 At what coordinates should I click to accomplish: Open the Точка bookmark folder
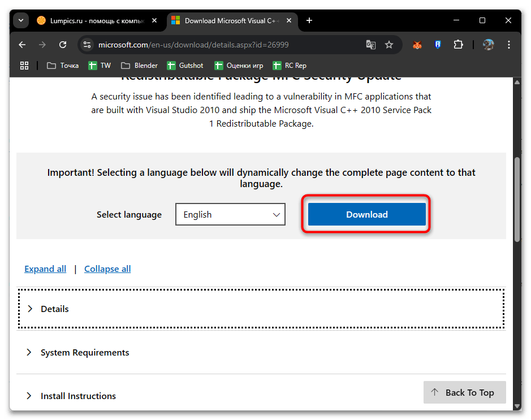(63, 66)
